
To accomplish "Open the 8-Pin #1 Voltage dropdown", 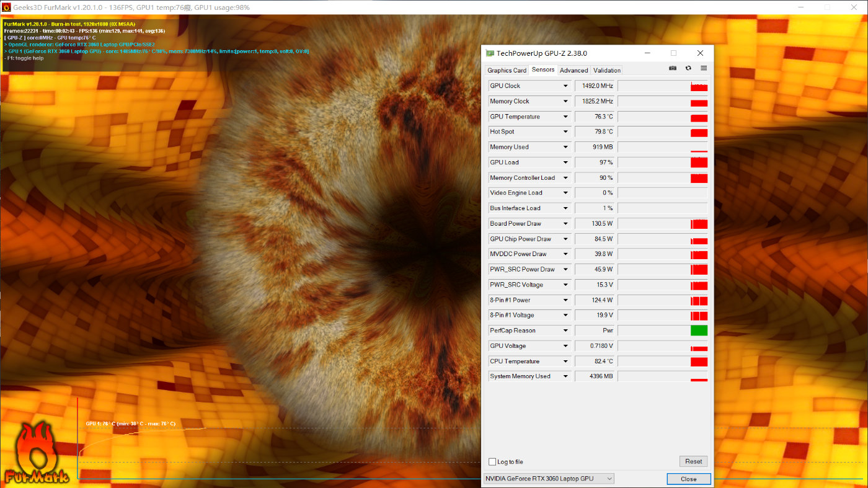I will (565, 315).
